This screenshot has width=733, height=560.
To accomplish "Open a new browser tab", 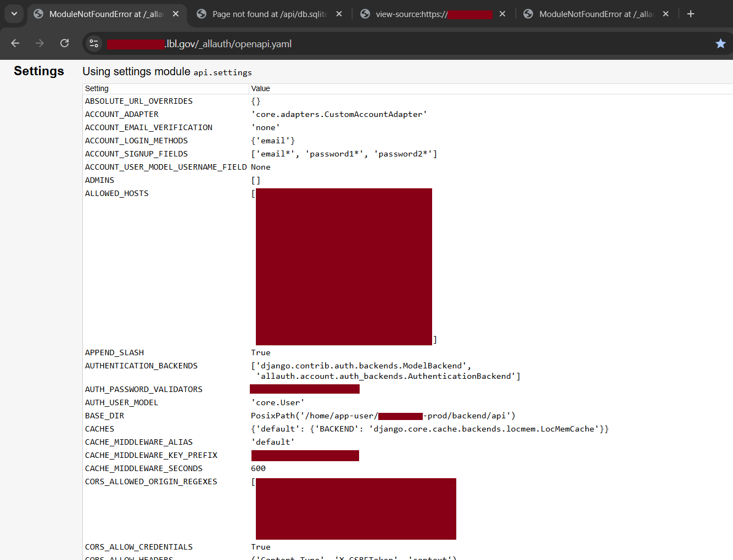I will click(691, 14).
